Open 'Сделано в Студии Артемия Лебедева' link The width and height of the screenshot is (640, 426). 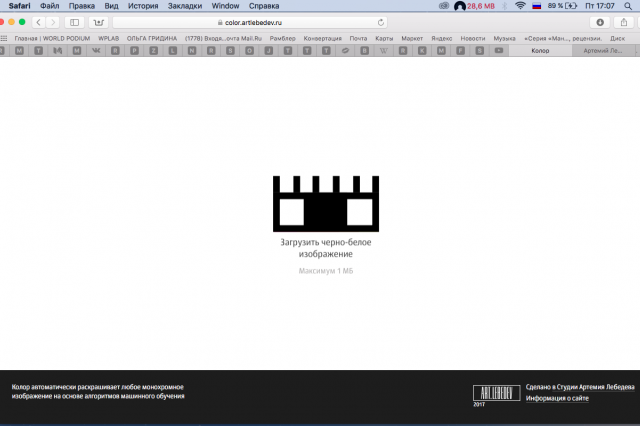[580, 387]
